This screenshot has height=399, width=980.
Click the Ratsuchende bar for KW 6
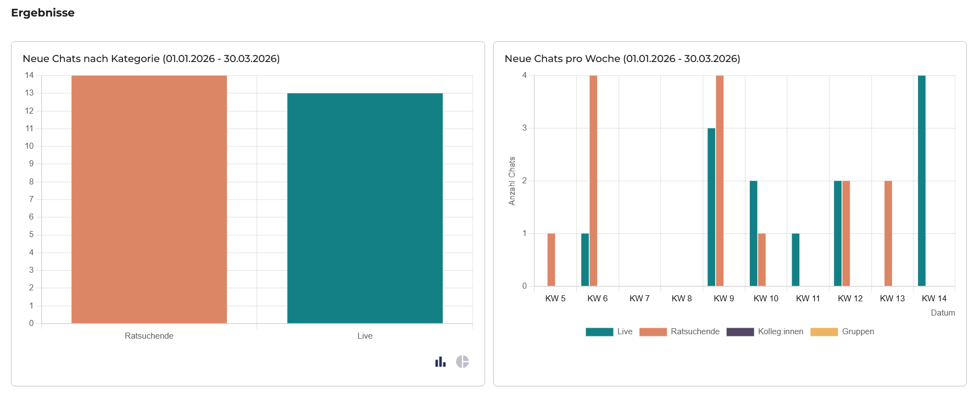click(593, 181)
